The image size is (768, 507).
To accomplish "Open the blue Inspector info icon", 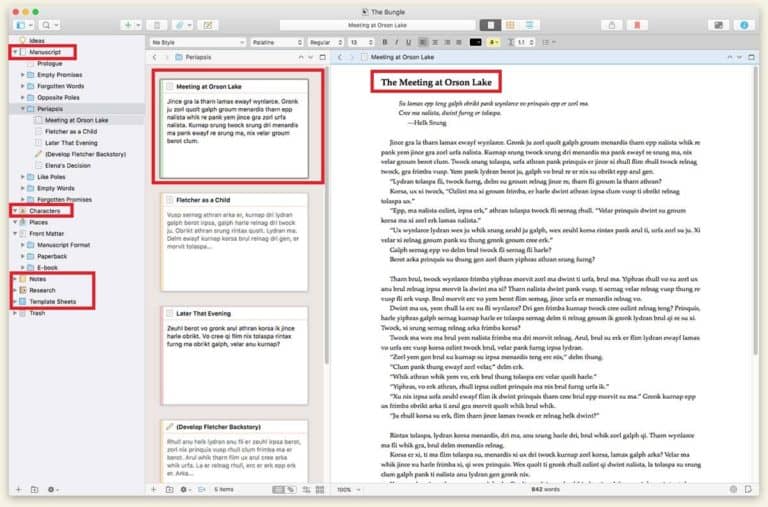I will point(744,25).
